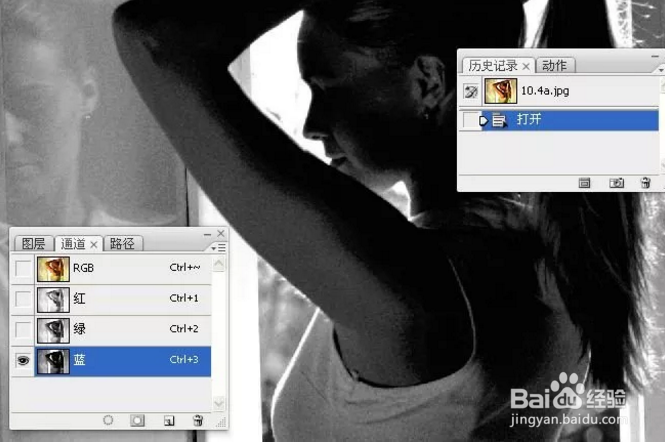665x443 pixels.
Task: Create new snapshot camera icon
Action: click(x=616, y=183)
